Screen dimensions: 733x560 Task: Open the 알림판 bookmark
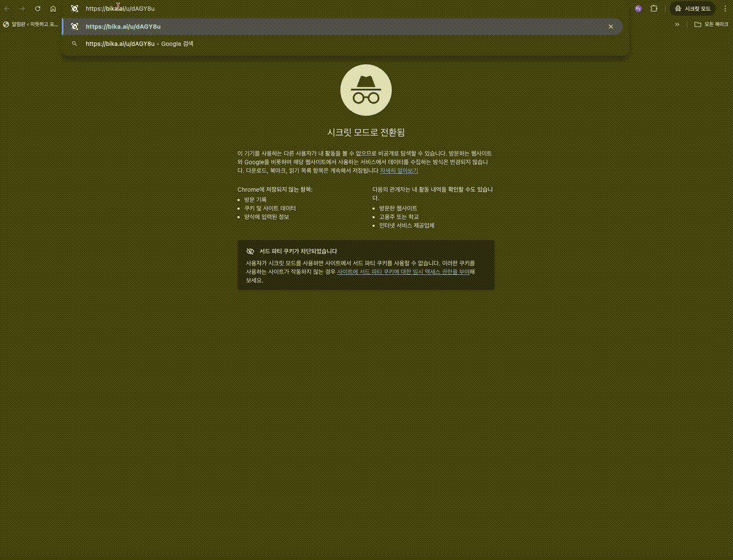[31, 24]
